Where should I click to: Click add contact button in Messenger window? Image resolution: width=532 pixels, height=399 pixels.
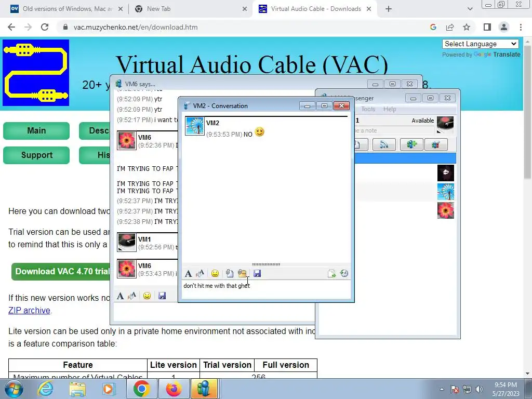point(411,145)
